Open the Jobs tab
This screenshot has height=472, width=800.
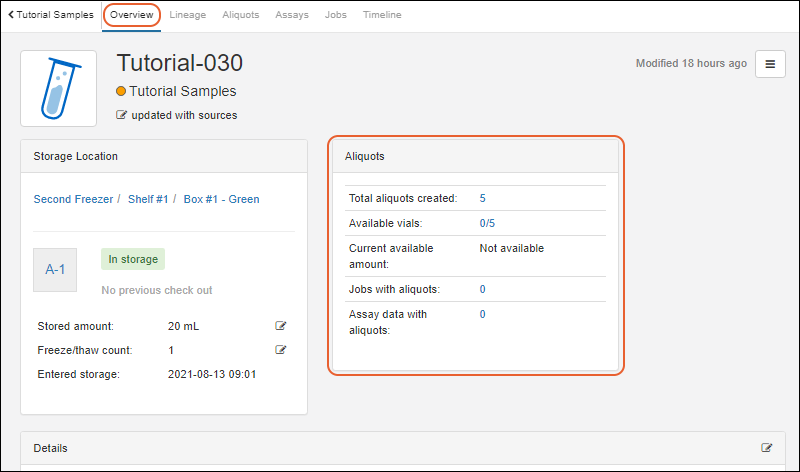[x=336, y=15]
